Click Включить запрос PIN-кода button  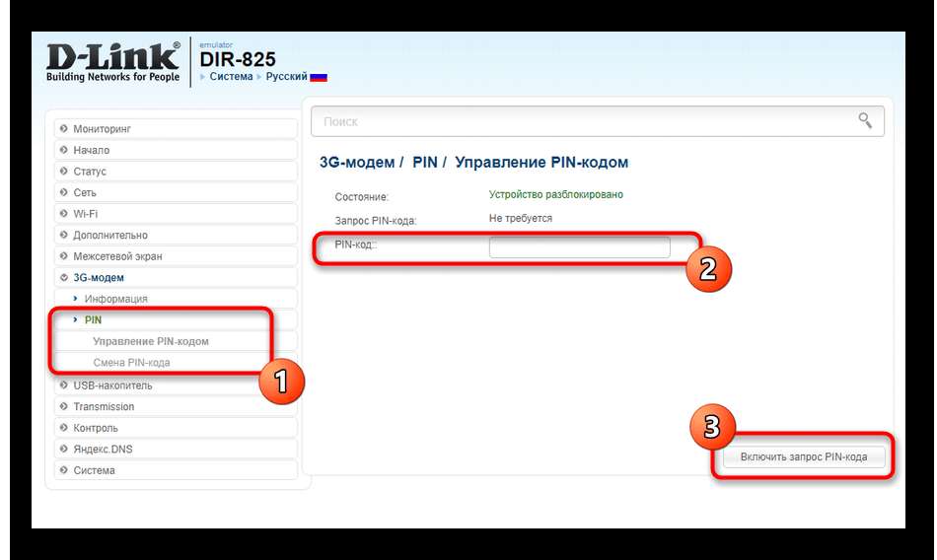(x=804, y=457)
